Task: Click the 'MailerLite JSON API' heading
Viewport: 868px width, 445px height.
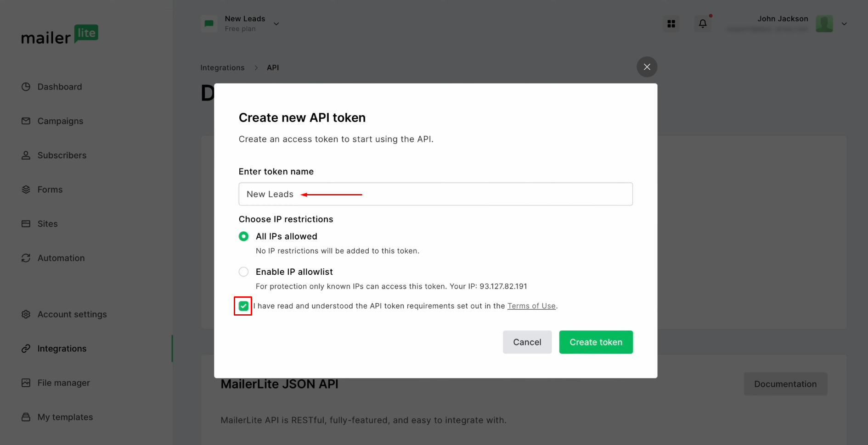Action: [280, 384]
